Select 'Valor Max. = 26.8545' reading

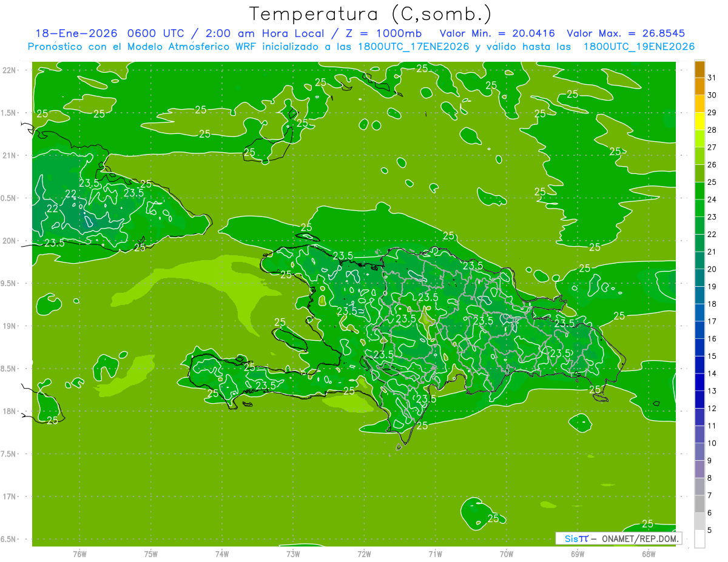pyautogui.click(x=626, y=33)
